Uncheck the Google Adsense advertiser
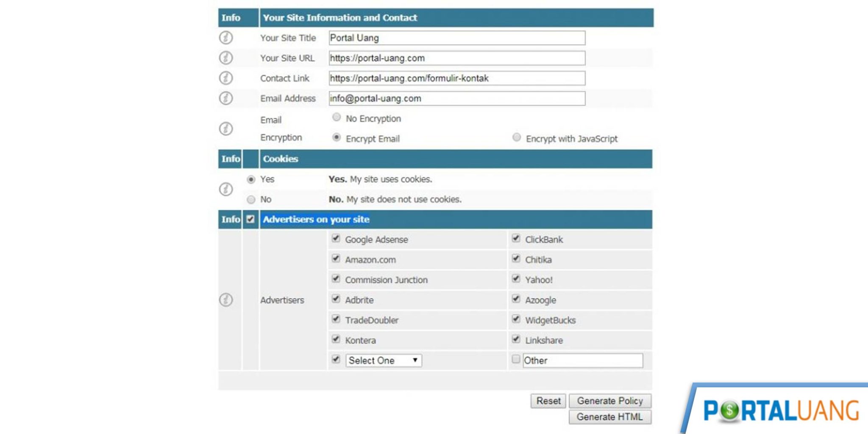 pyautogui.click(x=335, y=238)
